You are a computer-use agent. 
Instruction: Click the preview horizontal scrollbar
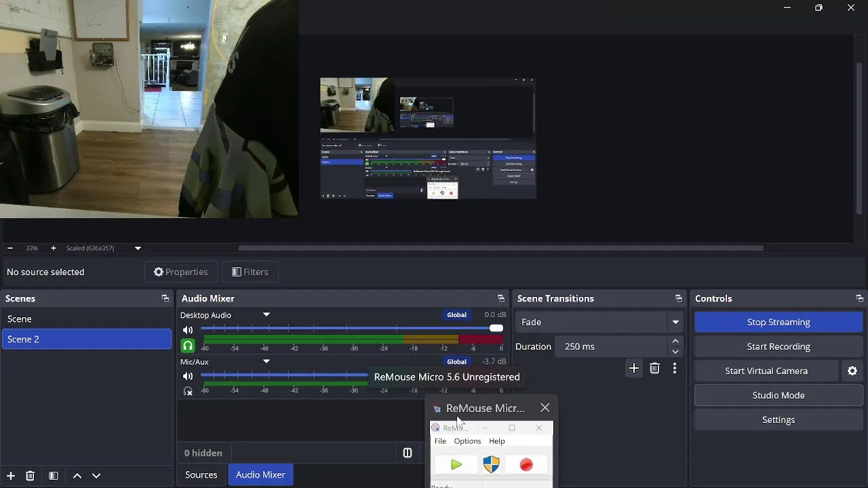pyautogui.click(x=500, y=248)
